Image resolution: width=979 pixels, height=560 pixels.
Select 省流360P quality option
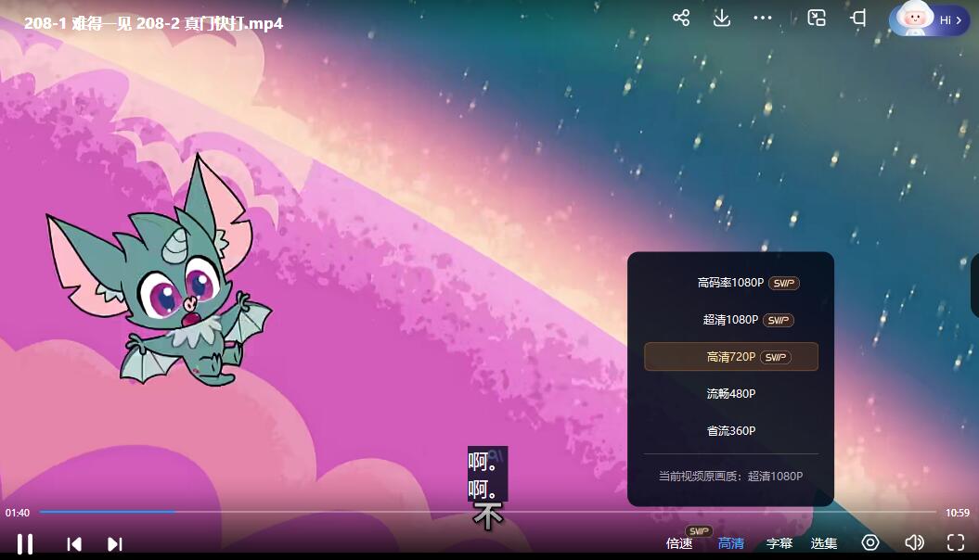click(x=731, y=430)
